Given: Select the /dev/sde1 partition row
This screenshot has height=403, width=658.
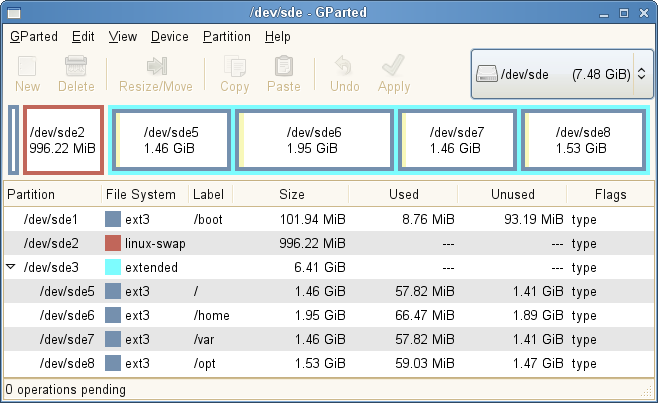Looking at the screenshot, I should (x=329, y=219).
